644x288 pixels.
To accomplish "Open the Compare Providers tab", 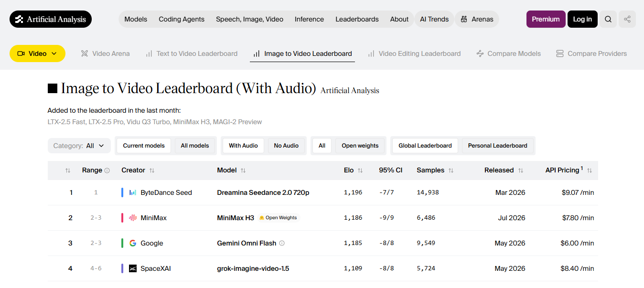I will click(591, 53).
